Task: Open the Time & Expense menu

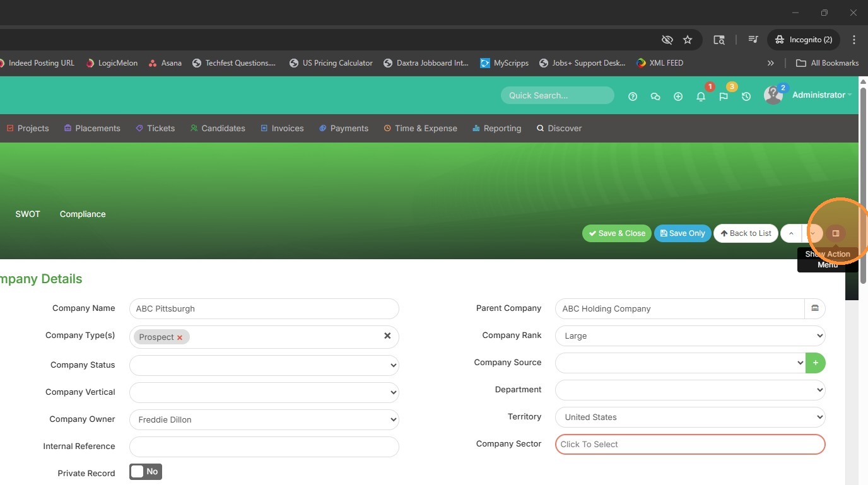Action: 421,128
